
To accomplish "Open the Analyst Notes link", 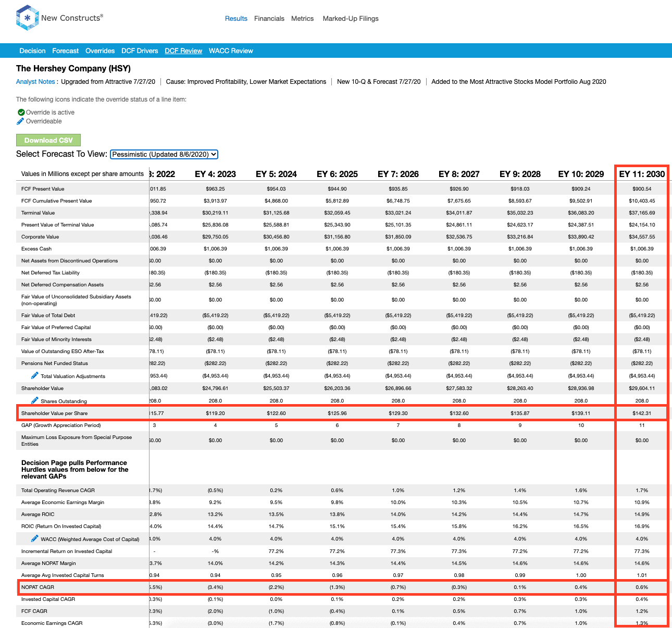I will click(x=35, y=82).
